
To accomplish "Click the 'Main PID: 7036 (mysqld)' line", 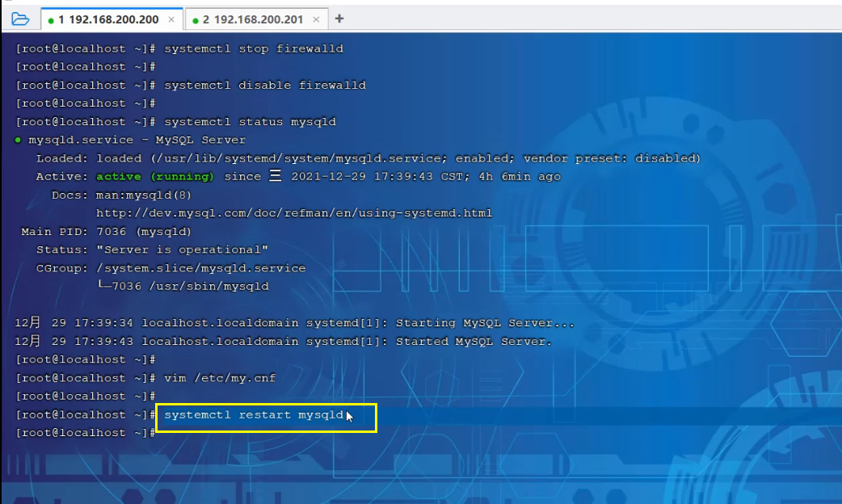I will tap(107, 231).
